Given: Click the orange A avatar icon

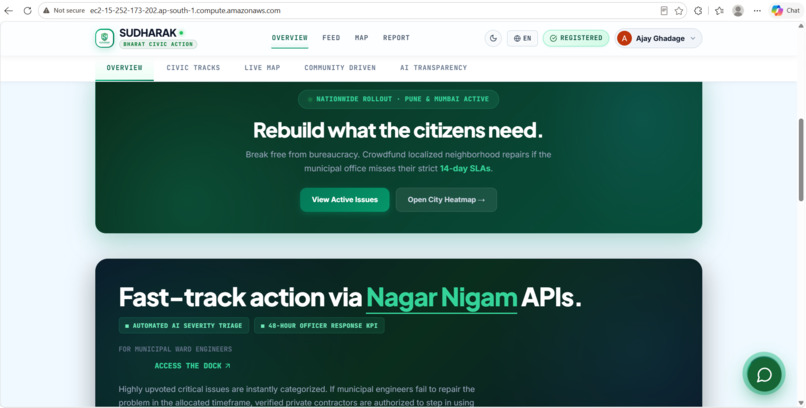Looking at the screenshot, I should click(x=624, y=38).
